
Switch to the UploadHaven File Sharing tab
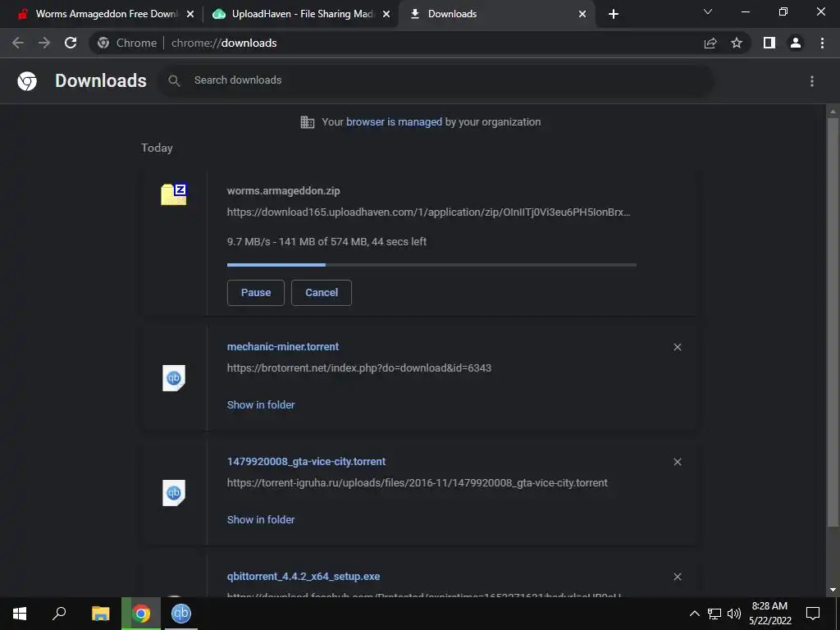[x=300, y=14]
